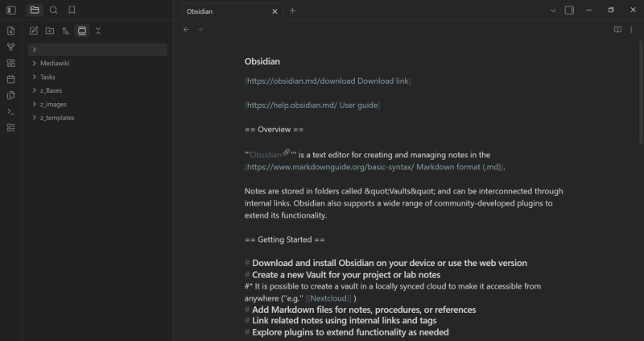Click the Obsidian note title
Screen dimensions: 644x341
pyautogui.click(x=262, y=61)
